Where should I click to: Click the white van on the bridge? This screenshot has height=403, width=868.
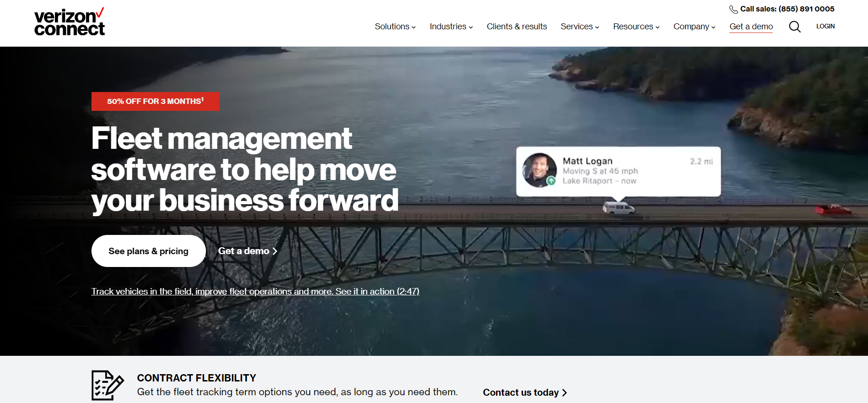[619, 208]
